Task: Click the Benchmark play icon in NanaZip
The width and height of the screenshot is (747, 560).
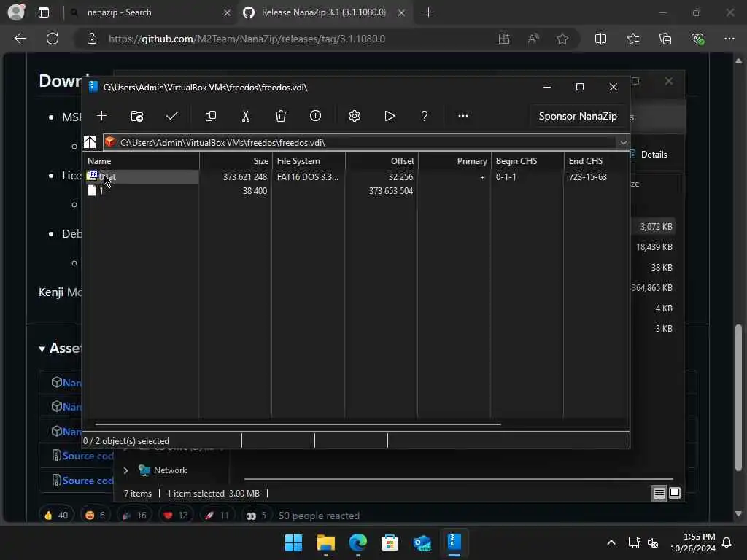Action: click(390, 116)
